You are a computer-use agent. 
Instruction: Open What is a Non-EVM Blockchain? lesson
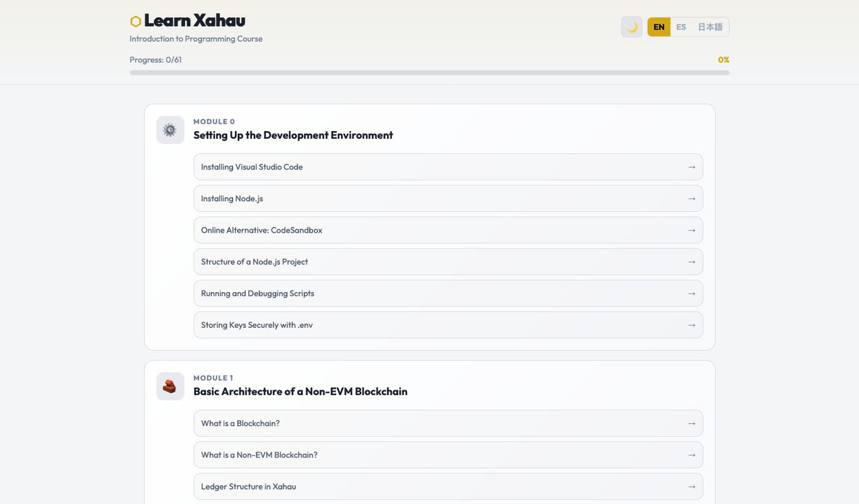click(448, 455)
